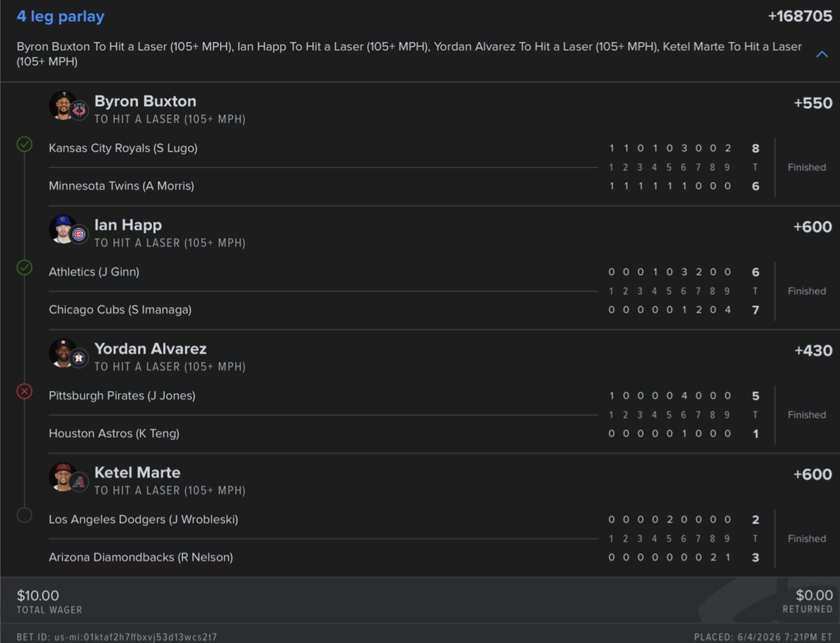Screen dimensions: 840x643
Task: Click the Cubs final total of 7
Action: pyautogui.click(x=755, y=310)
